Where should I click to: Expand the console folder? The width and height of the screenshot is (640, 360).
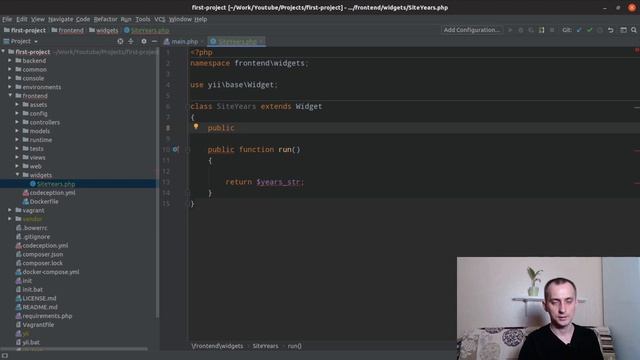coord(10,78)
